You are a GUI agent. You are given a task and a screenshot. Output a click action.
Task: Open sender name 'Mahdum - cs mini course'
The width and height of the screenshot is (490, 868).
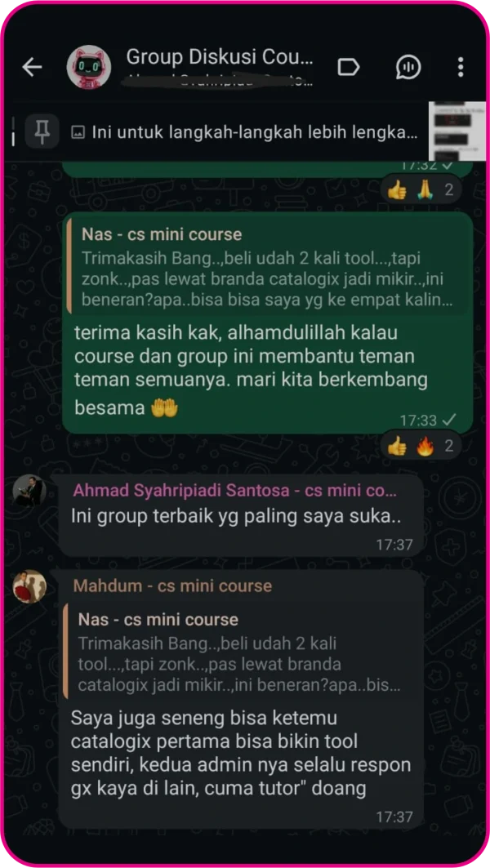pos(173,585)
